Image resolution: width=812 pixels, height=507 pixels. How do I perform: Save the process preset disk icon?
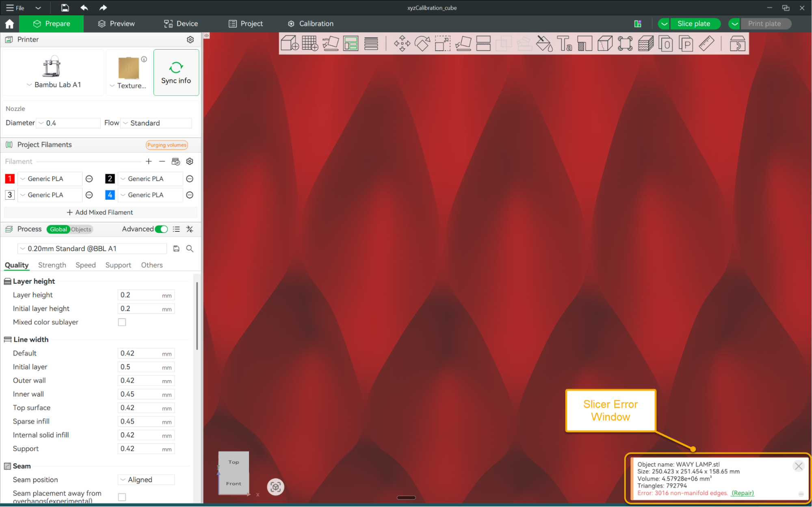(x=176, y=248)
